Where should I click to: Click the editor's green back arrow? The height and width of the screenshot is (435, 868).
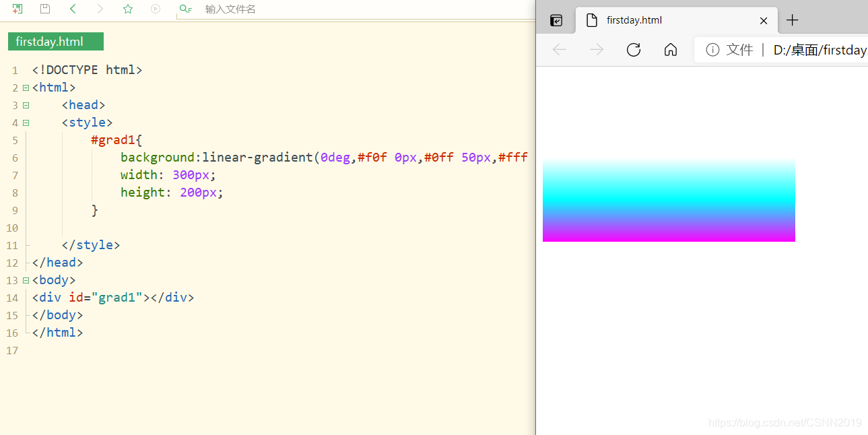coord(73,9)
